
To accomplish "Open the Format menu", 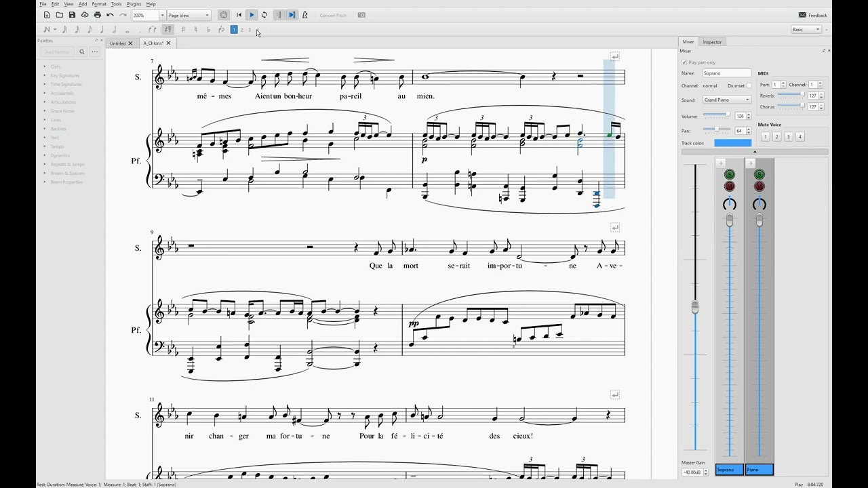I will [99, 4].
